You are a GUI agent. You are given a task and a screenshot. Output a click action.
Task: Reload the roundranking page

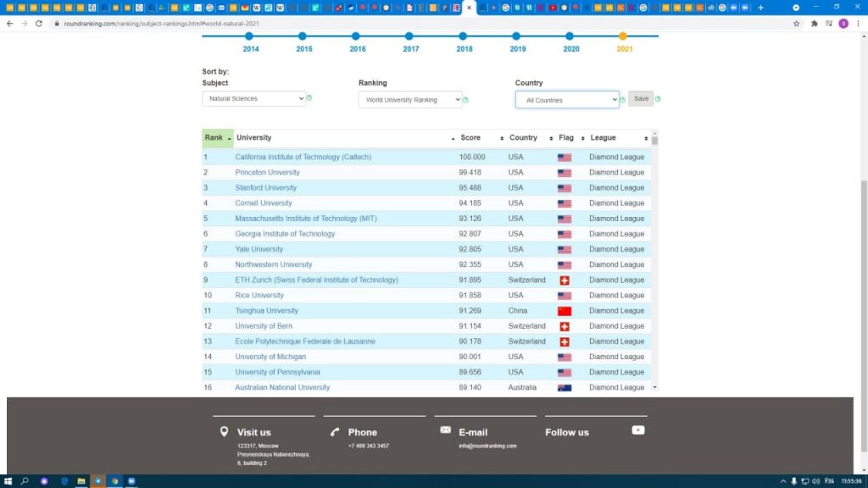coord(39,24)
